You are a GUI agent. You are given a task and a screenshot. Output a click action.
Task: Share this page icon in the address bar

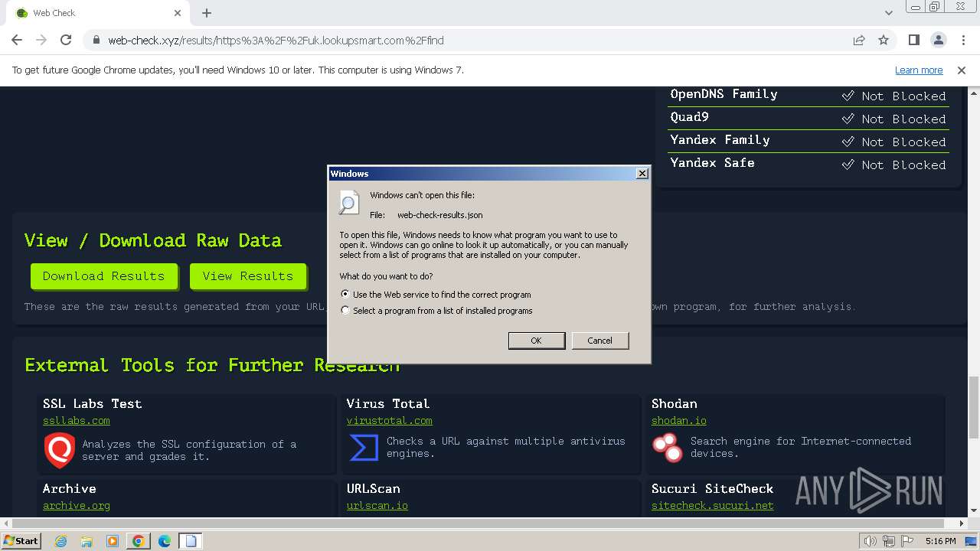coord(859,40)
